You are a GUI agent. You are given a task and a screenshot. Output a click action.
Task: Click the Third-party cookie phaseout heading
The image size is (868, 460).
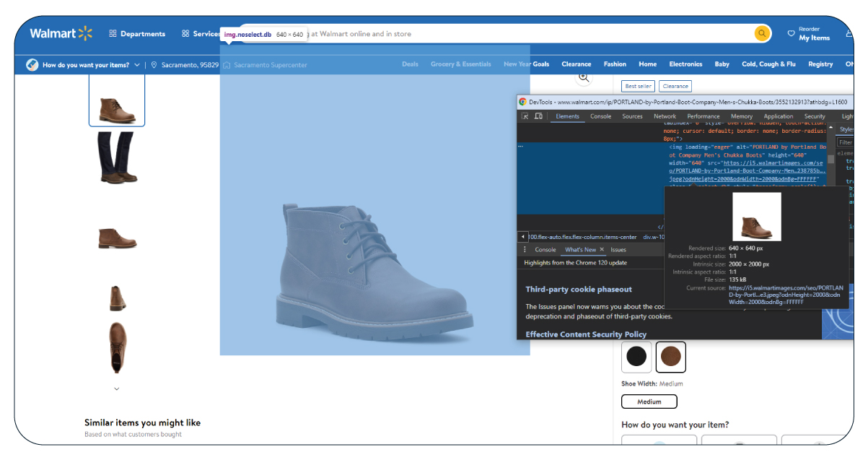pyautogui.click(x=579, y=290)
